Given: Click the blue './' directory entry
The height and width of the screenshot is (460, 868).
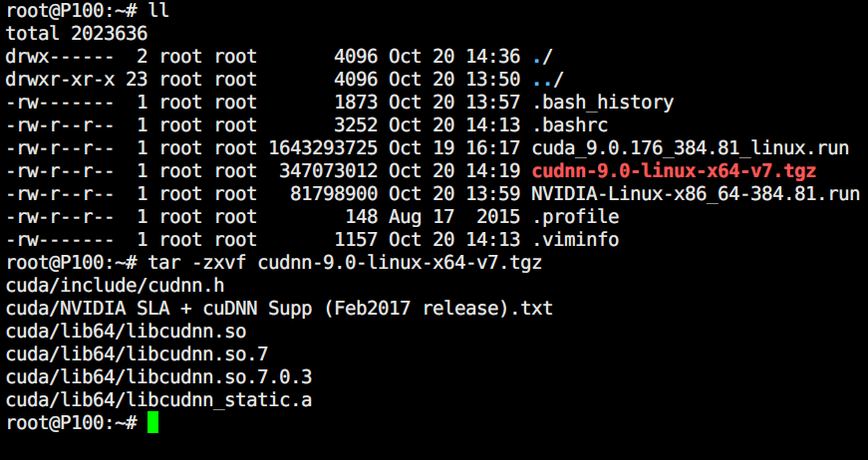Looking at the screenshot, I should [542, 57].
